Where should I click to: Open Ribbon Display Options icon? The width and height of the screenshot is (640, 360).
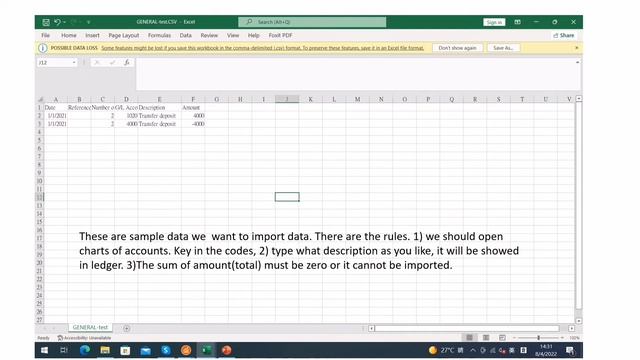[518, 22]
